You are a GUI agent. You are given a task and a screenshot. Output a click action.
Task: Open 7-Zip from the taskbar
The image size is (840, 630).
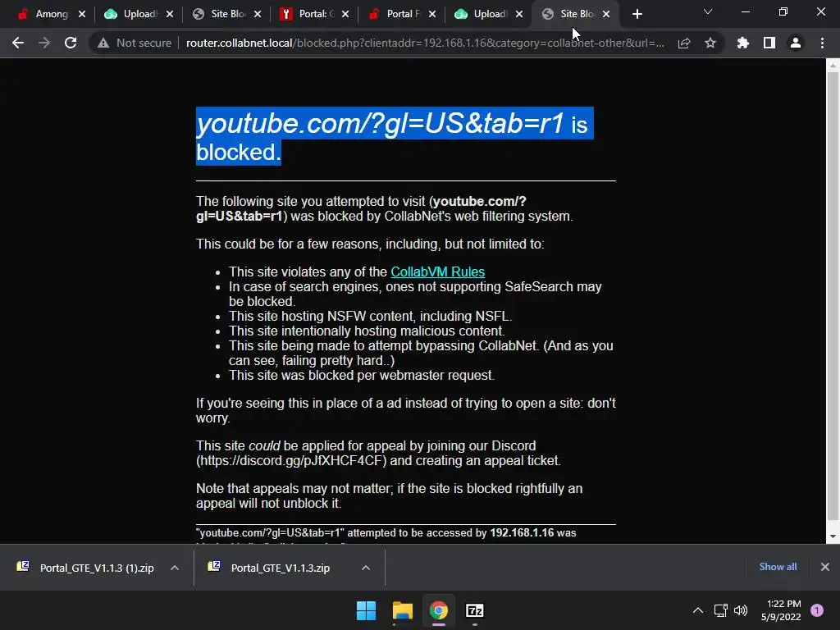coord(475,610)
